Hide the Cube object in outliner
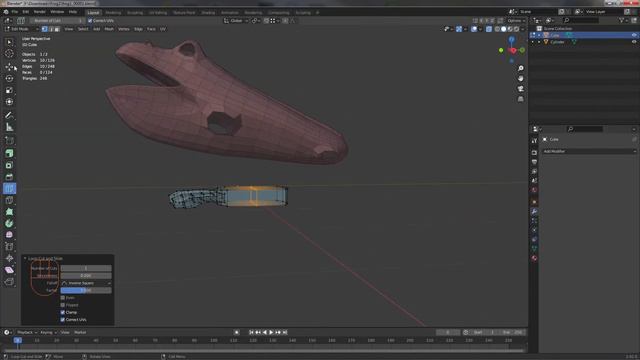This screenshot has height=360, width=640. click(634, 35)
